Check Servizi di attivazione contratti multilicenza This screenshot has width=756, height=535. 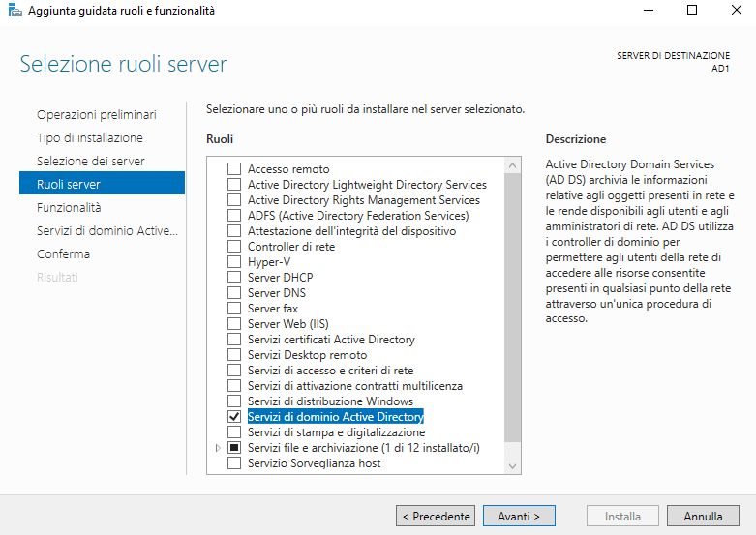[234, 386]
